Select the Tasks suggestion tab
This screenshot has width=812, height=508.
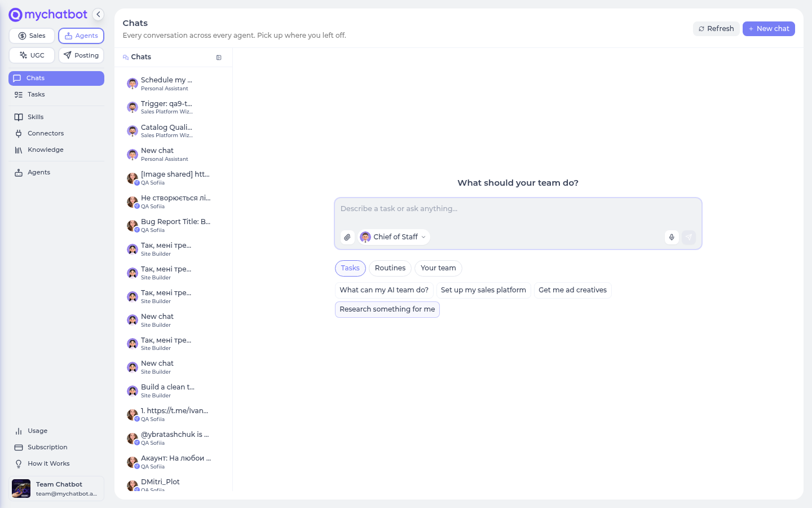pos(350,268)
